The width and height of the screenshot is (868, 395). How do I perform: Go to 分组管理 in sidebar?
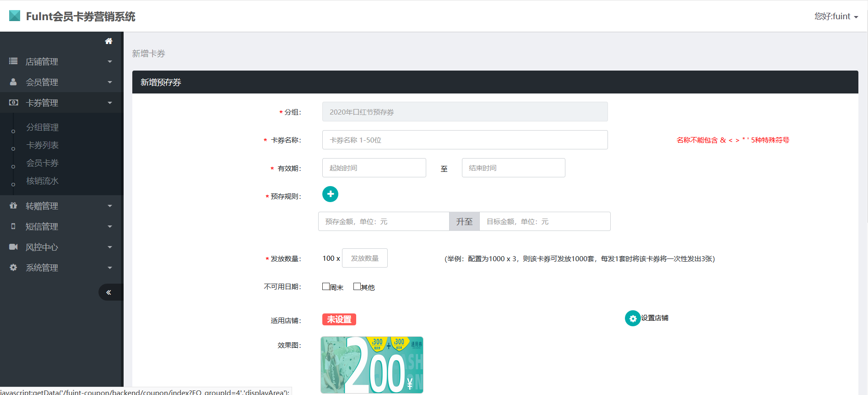tap(43, 127)
